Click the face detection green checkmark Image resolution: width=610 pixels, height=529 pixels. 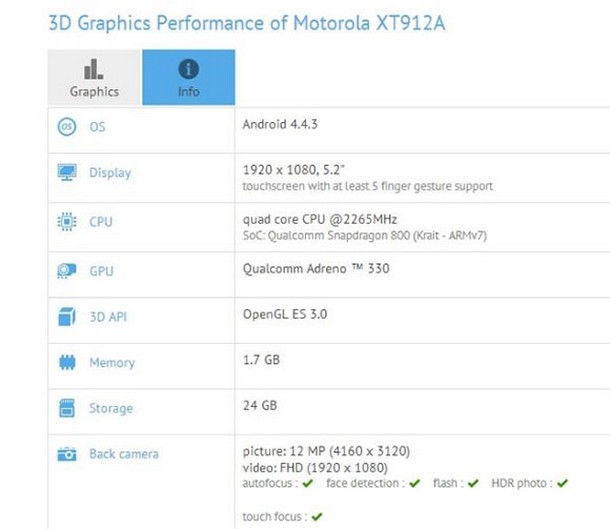pyautogui.click(x=415, y=483)
